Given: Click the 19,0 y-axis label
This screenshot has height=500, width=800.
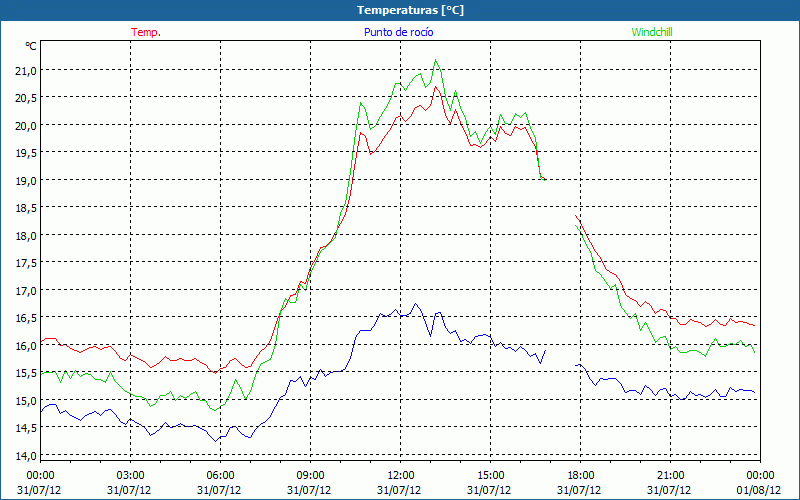Looking at the screenshot, I should pyautogui.click(x=24, y=181).
